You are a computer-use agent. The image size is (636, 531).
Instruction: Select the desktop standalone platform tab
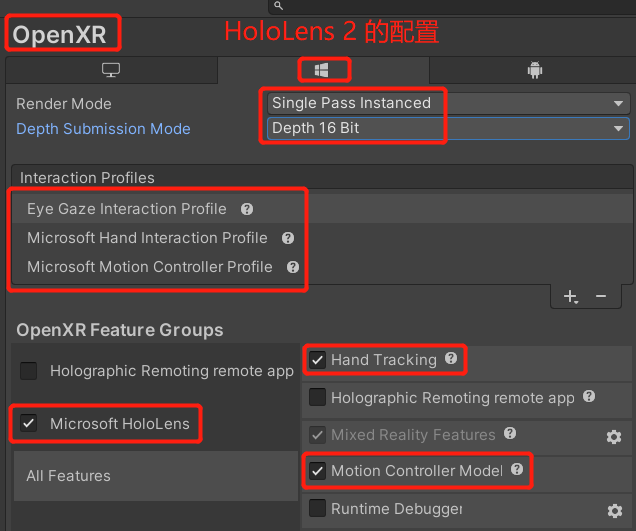111,70
